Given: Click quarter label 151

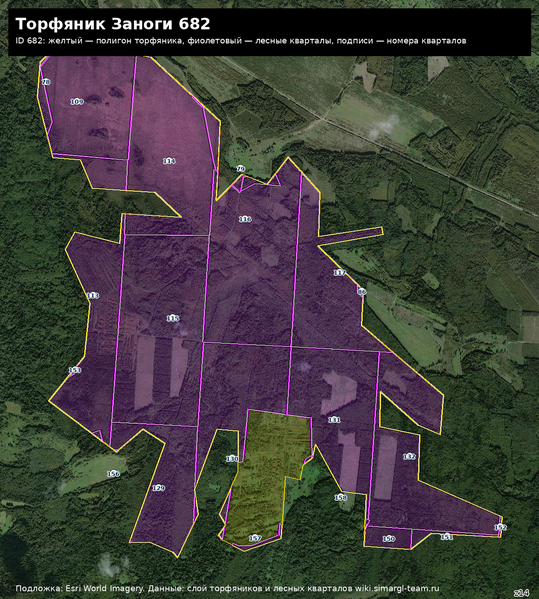Looking at the screenshot, I should [x=447, y=537].
